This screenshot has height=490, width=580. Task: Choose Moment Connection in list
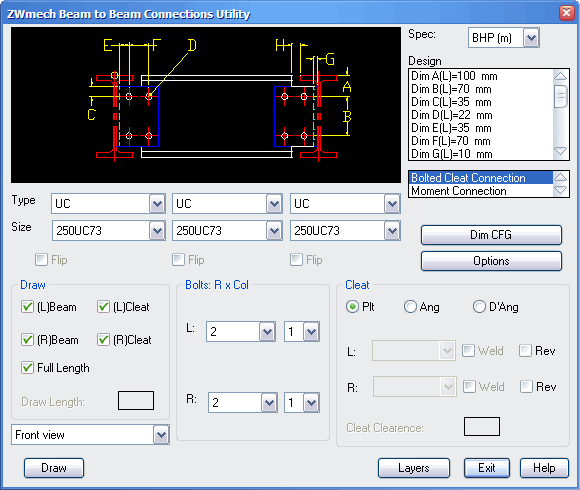coord(481,191)
